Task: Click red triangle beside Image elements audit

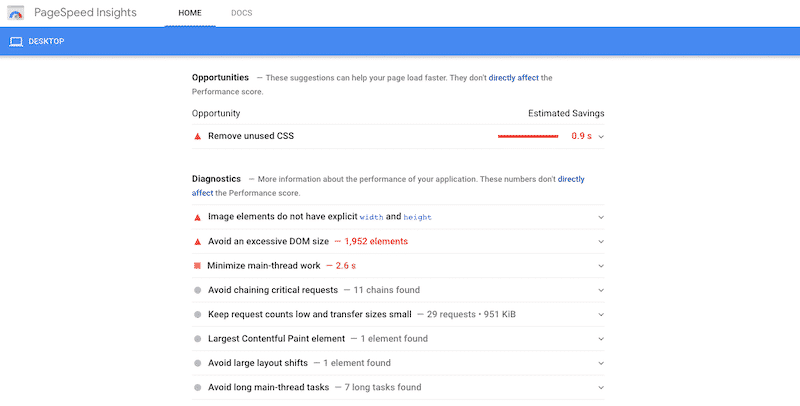Action: (x=197, y=217)
